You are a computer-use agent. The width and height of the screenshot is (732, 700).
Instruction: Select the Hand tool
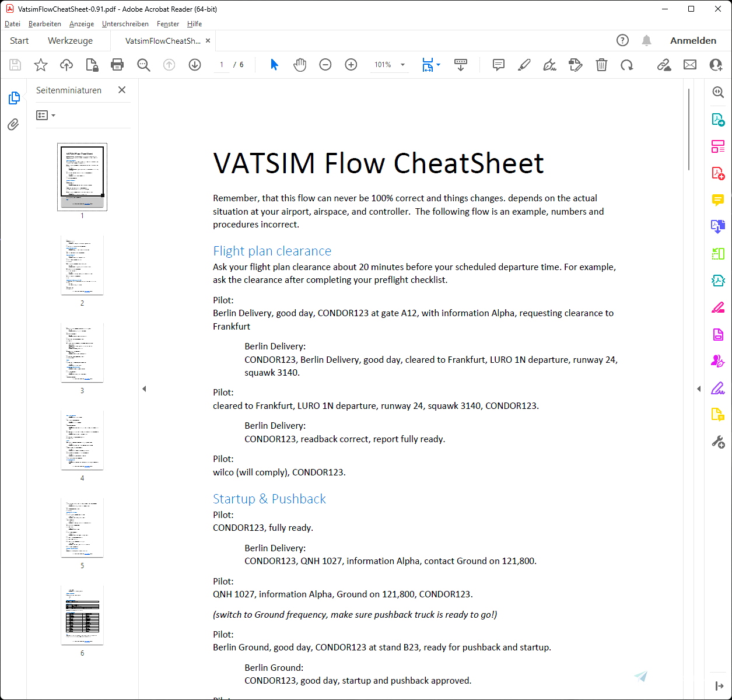300,65
